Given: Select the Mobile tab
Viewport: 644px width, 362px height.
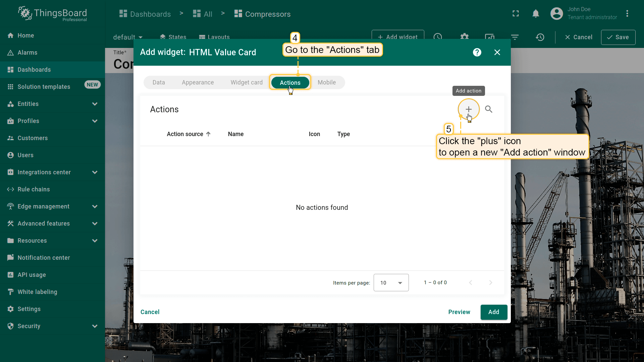Looking at the screenshot, I should 326,82.
